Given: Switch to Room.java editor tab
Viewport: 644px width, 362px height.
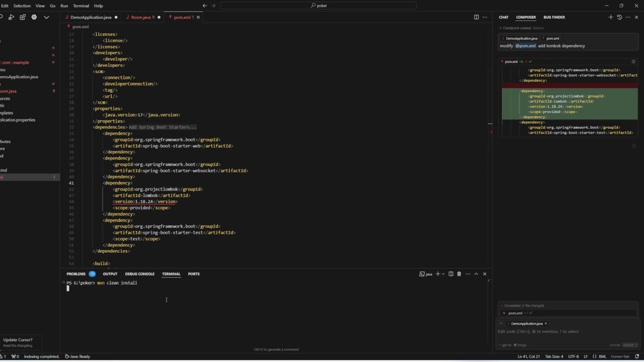Looking at the screenshot, I should point(141,17).
